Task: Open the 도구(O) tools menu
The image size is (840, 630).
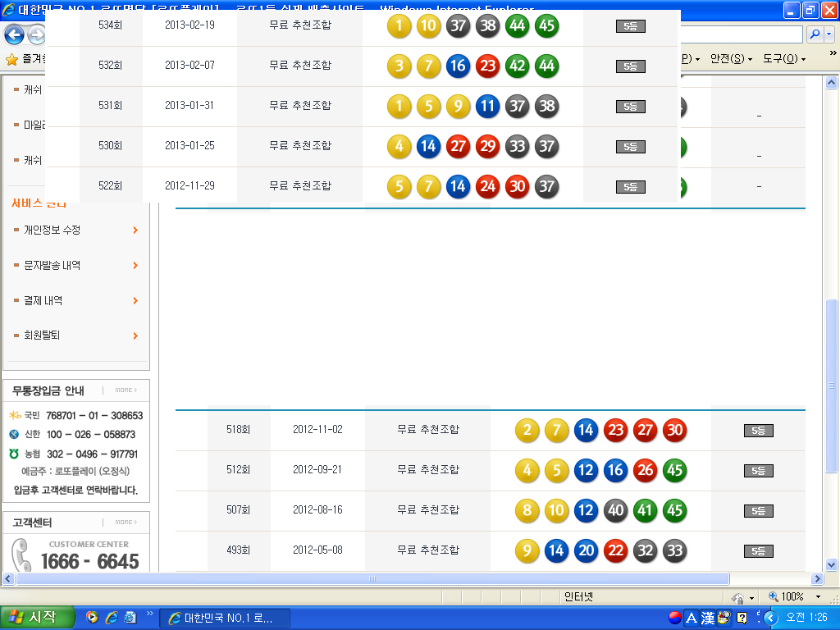Action: (x=783, y=59)
